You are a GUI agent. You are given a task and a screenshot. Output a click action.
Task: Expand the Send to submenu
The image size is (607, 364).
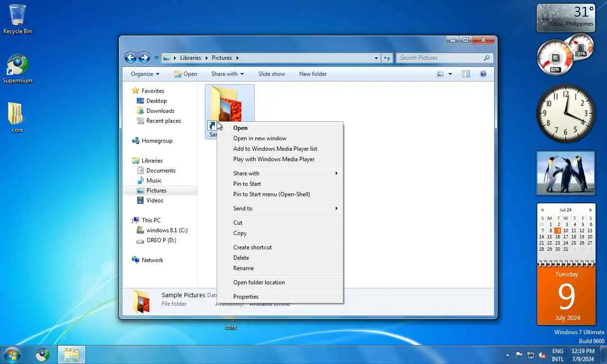pos(280,209)
